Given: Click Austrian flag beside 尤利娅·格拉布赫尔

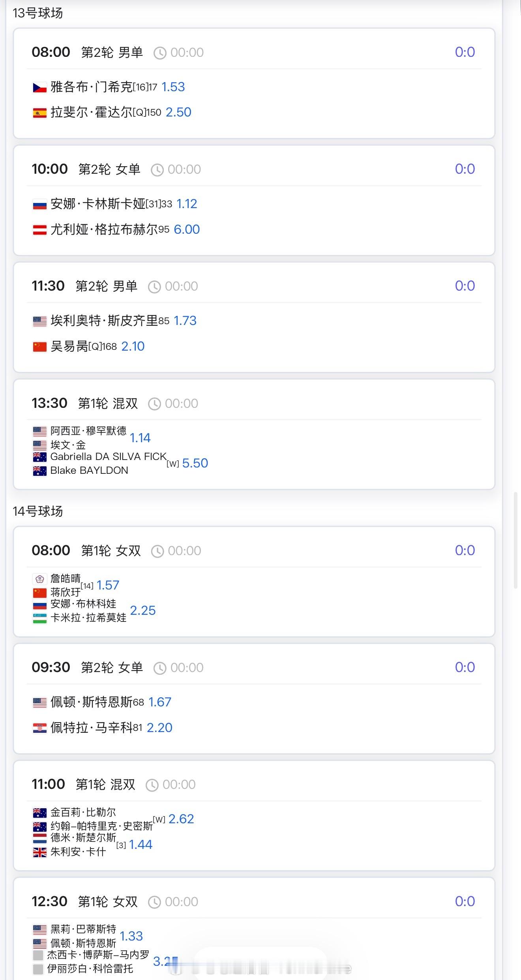Looking at the screenshot, I should (39, 230).
